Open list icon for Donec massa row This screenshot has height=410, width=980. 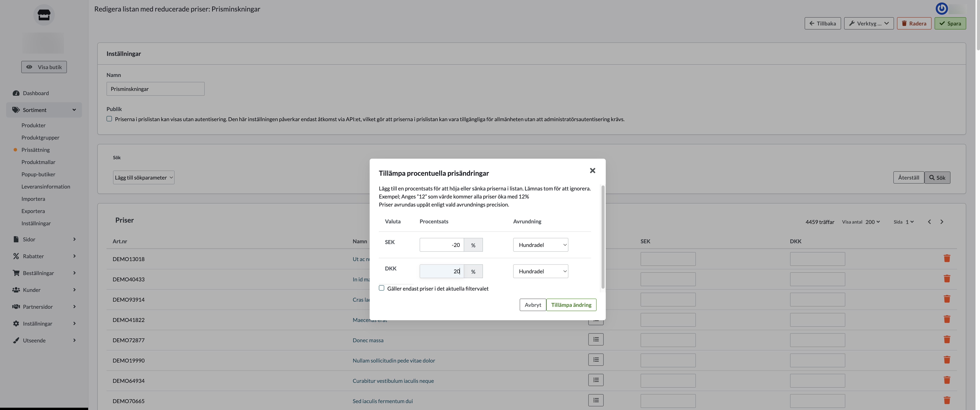click(x=596, y=339)
